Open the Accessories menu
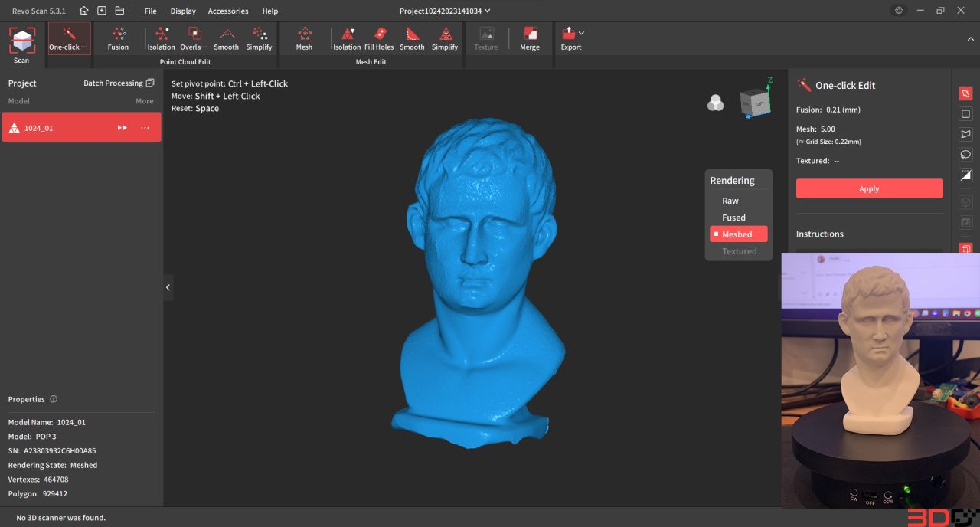The image size is (980, 527). [227, 11]
